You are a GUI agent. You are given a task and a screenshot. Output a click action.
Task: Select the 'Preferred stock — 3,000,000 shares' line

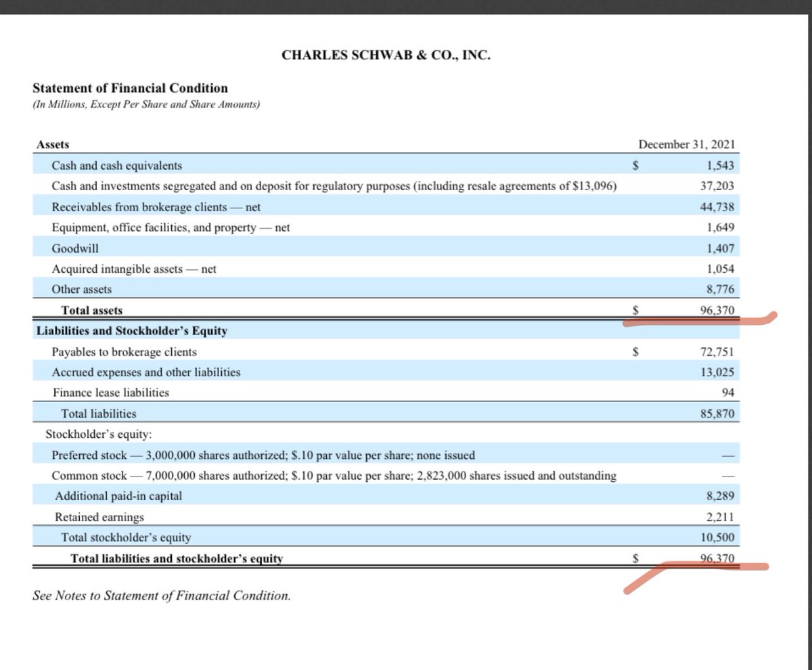(x=263, y=455)
